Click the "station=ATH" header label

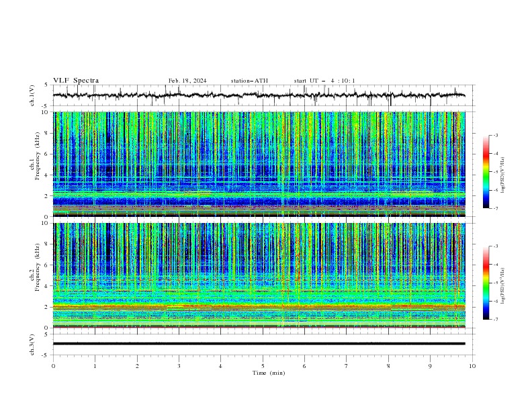point(249,81)
